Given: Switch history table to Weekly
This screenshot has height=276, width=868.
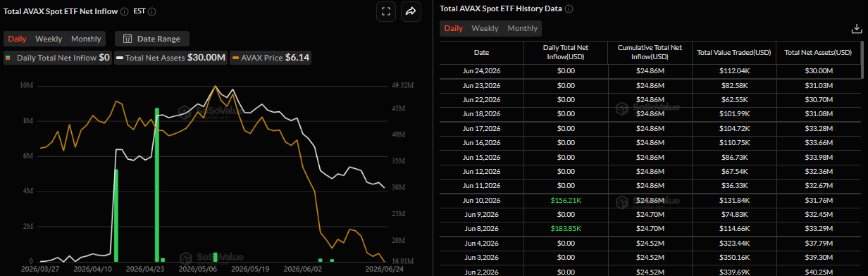Looking at the screenshot, I should [485, 28].
